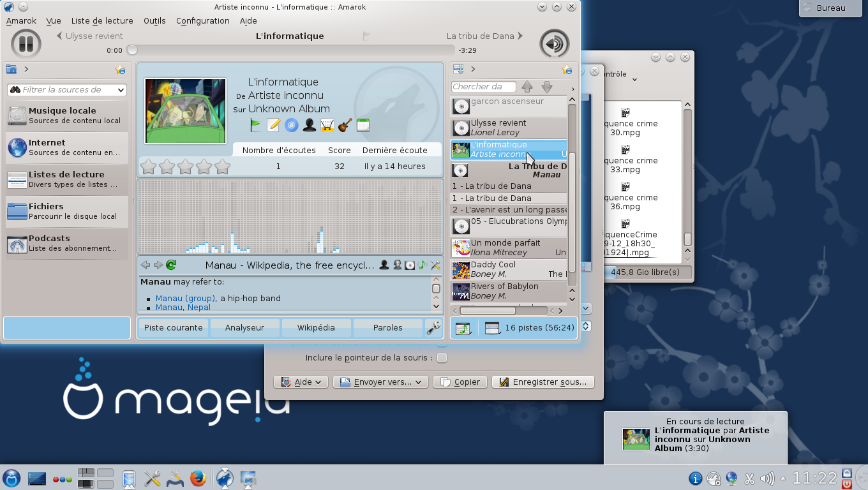The height and width of the screenshot is (490, 868).
Task: Click the calendar icon in the current track panel
Action: [x=363, y=125]
